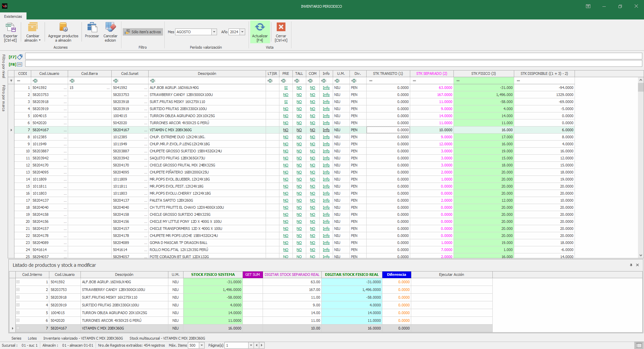Screen dimensions: 644x349
Task: Open Info link for STRAWBERRY CANDY row
Action: click(326, 95)
